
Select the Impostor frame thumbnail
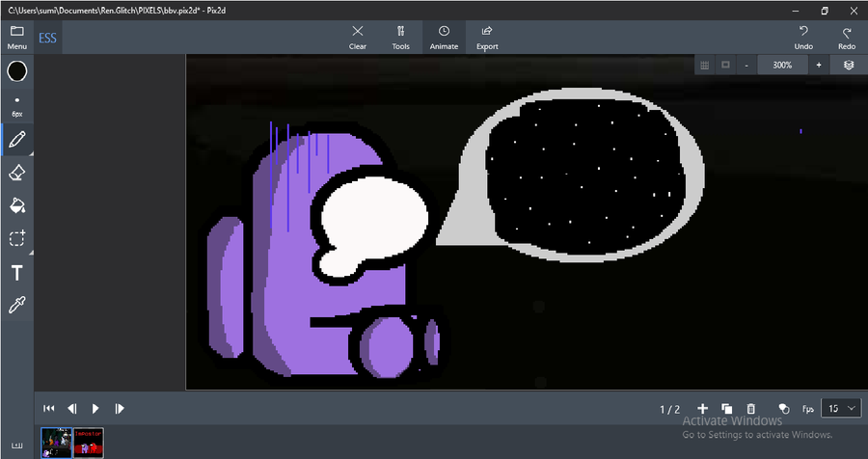click(x=89, y=442)
